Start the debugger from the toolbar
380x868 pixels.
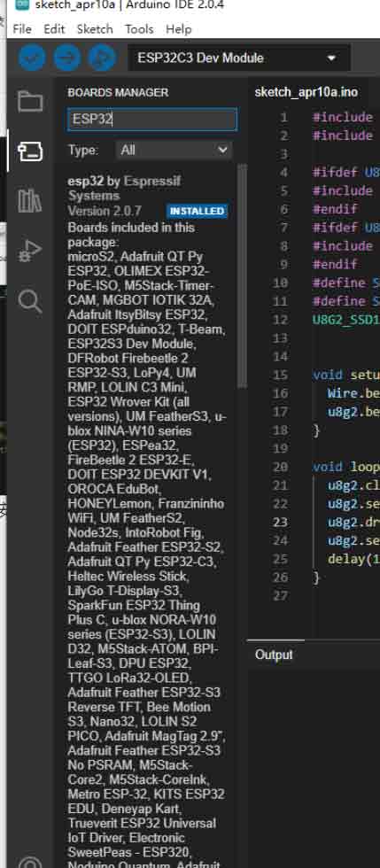[102, 58]
